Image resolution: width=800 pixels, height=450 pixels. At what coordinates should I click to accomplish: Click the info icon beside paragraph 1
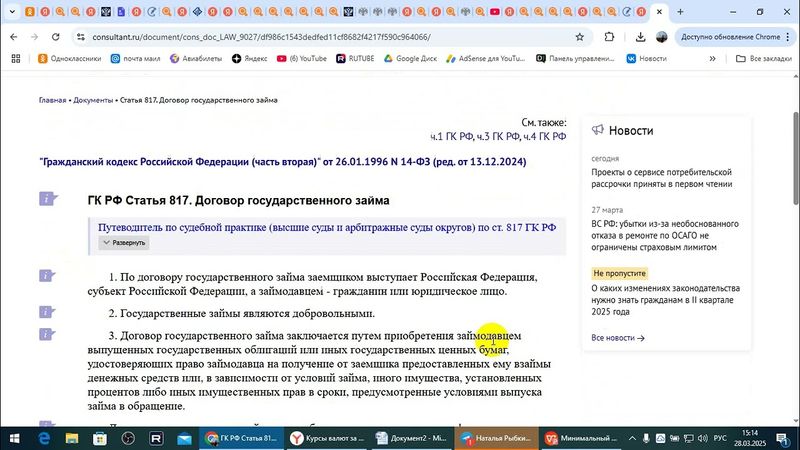pos(47,276)
